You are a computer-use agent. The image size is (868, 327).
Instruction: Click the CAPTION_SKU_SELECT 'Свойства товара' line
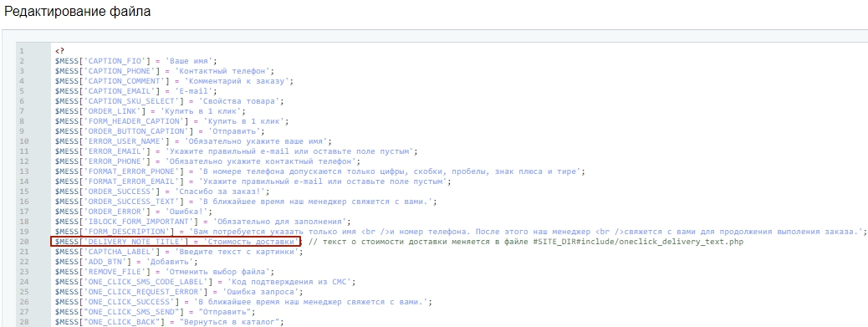click(x=170, y=101)
